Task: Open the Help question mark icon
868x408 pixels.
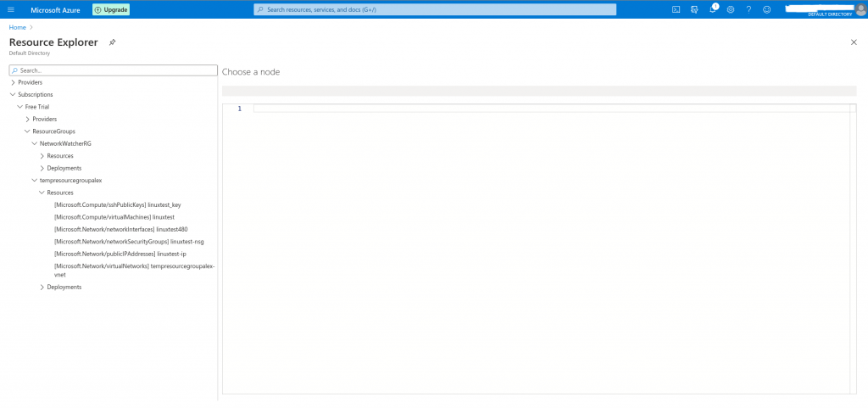Action: point(748,9)
